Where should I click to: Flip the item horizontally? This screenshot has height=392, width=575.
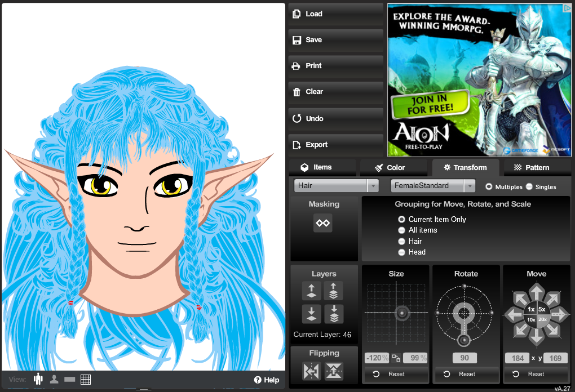tap(312, 371)
